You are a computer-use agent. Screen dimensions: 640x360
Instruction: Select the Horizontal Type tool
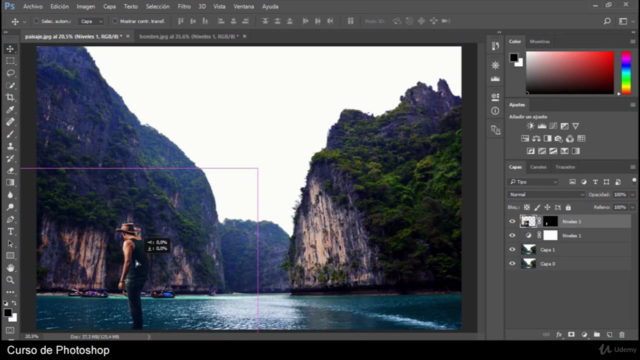(x=11, y=232)
